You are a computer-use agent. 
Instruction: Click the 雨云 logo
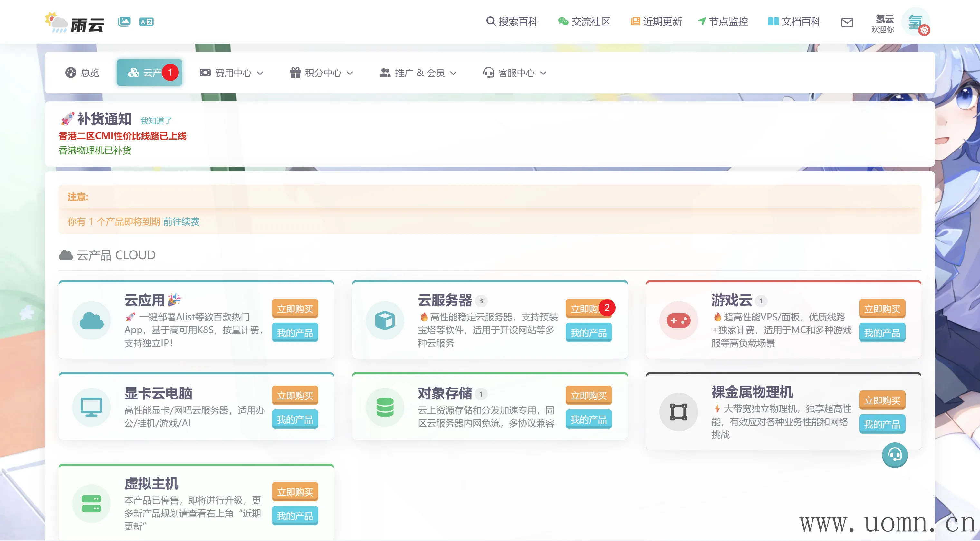pos(74,23)
